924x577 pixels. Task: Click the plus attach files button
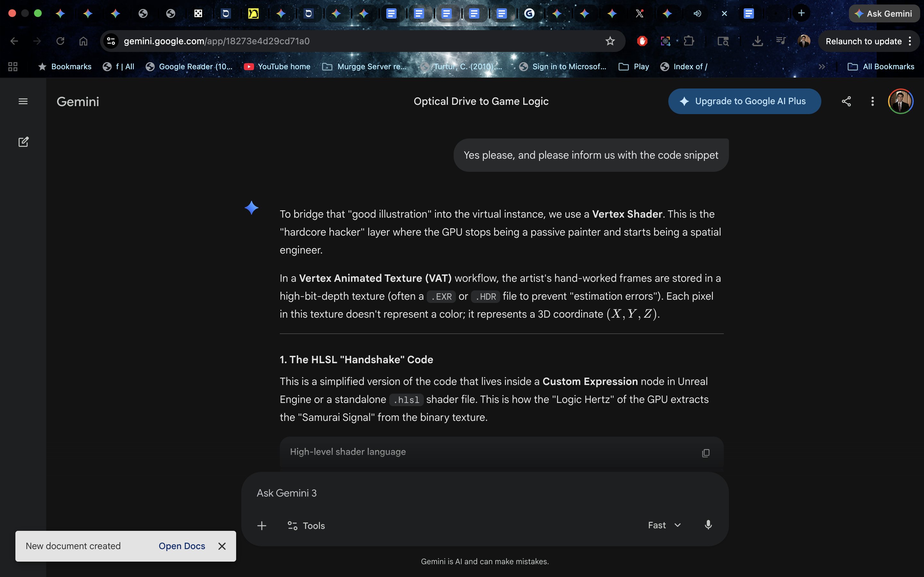click(261, 525)
